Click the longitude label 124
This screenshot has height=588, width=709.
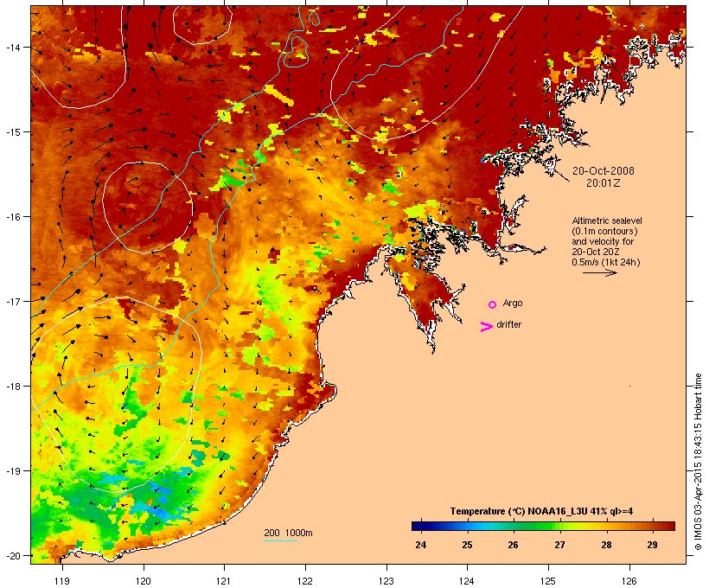[467, 581]
